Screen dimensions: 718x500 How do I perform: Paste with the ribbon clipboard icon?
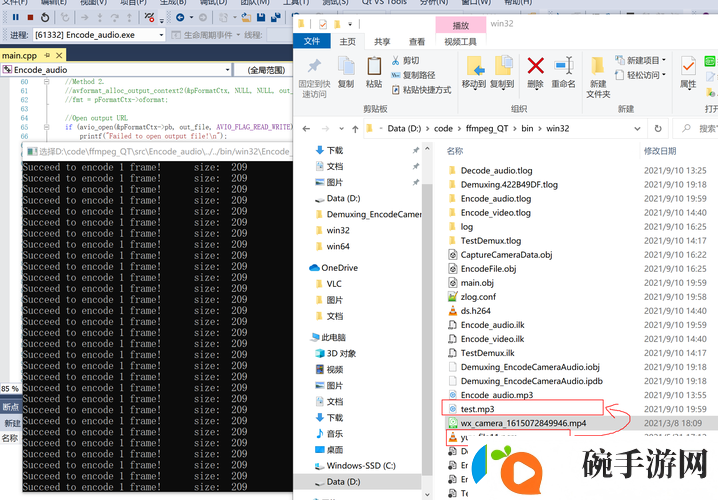pyautogui.click(x=374, y=72)
